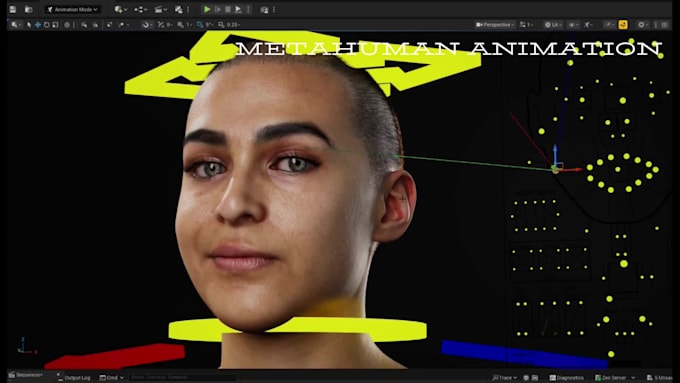Screen dimensions: 680x383
Task: Click the Platforms icon
Action: click(x=264, y=10)
